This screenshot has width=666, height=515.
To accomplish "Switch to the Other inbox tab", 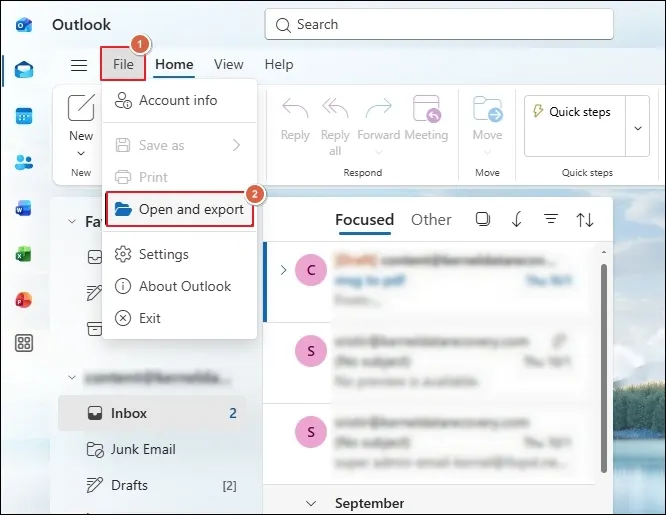I will [431, 220].
